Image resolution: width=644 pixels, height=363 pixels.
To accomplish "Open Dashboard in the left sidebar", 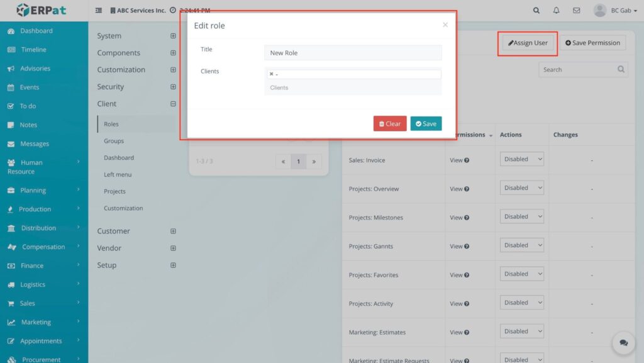I will [36, 31].
